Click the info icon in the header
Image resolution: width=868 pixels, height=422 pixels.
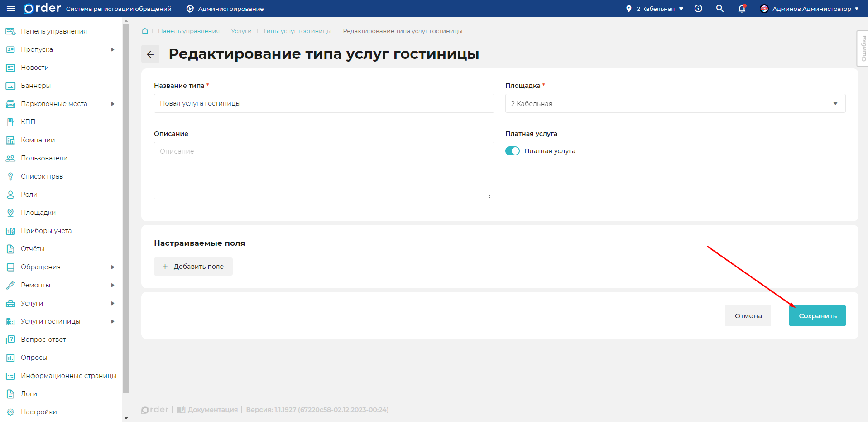[x=698, y=8]
